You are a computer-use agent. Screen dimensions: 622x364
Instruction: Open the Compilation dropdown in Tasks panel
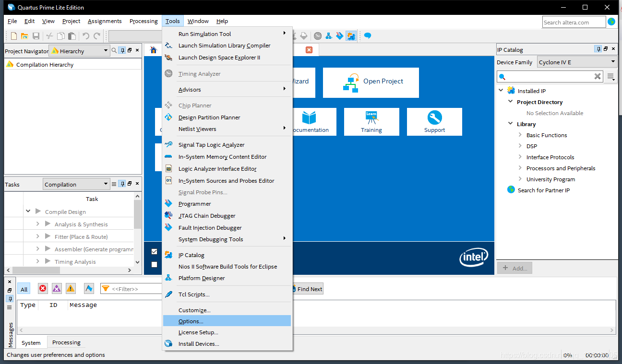point(76,185)
